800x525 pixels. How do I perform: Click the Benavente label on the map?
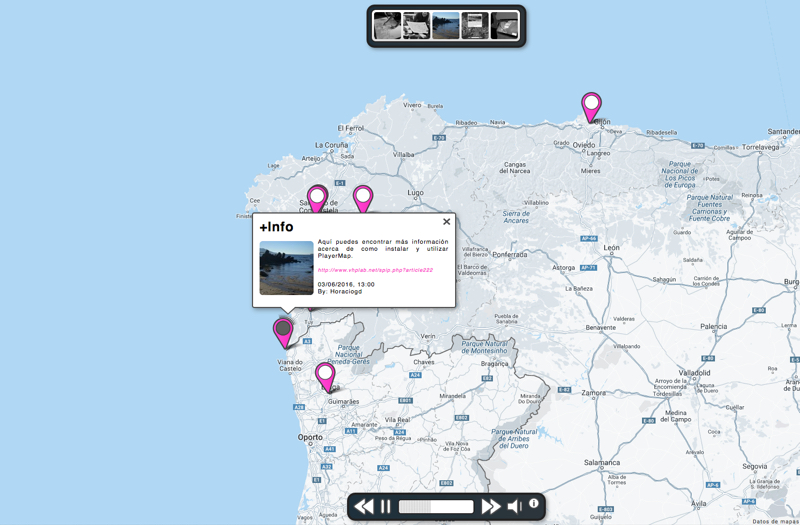601,327
